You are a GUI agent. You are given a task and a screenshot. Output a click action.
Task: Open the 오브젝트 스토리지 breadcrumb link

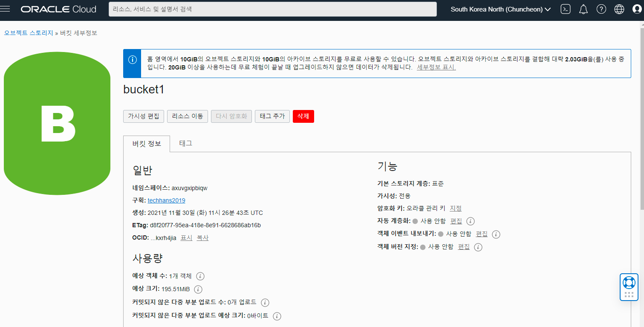point(29,33)
